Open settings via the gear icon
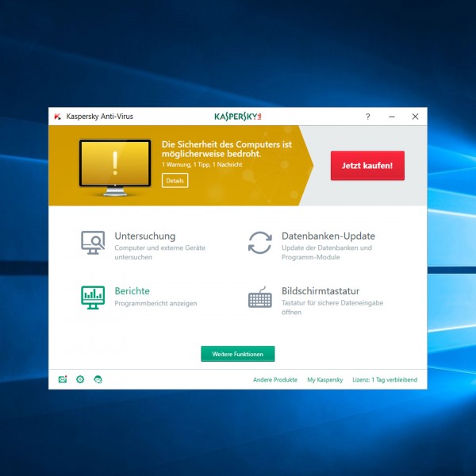Screen dimensions: 476x476 coord(80,379)
